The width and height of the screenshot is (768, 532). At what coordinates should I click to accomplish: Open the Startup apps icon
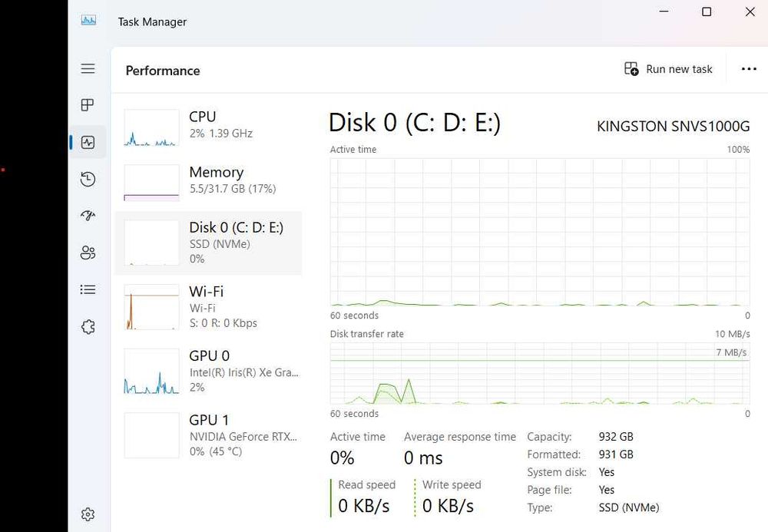(88, 216)
